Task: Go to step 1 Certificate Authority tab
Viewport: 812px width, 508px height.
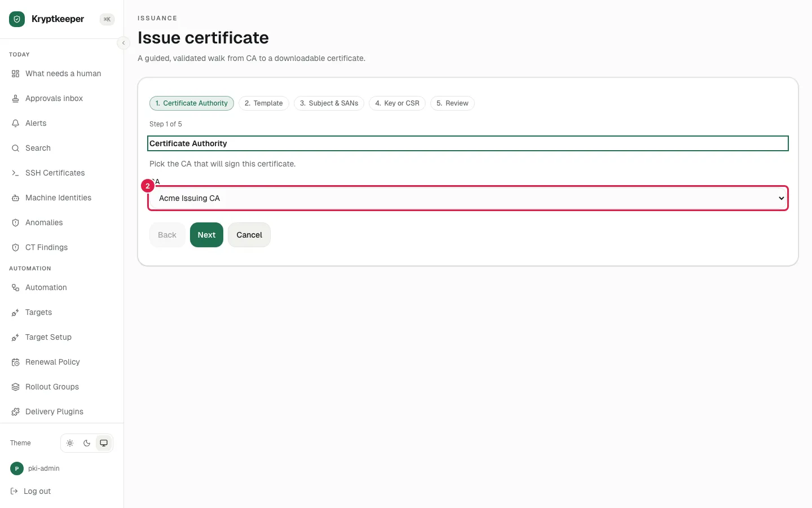Action: [192, 103]
